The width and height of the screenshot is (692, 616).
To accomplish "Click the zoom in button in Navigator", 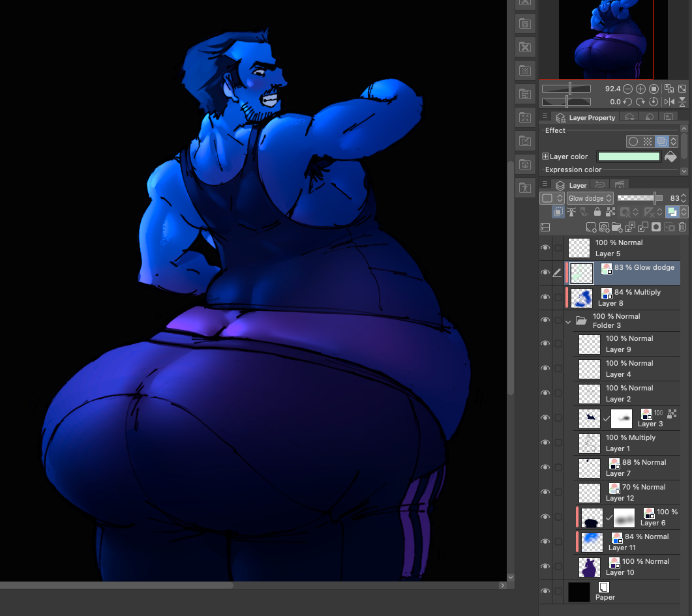I will [x=640, y=89].
